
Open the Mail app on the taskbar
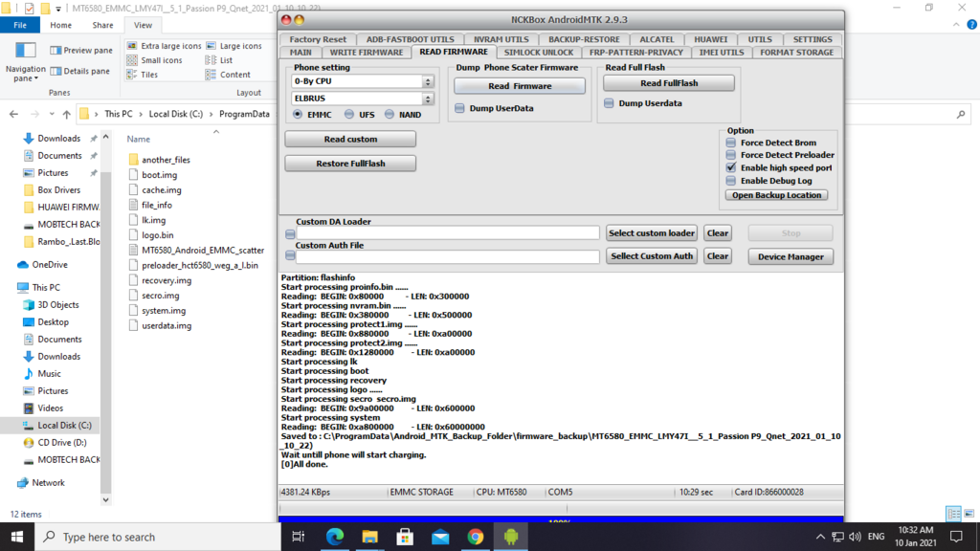pos(440,537)
